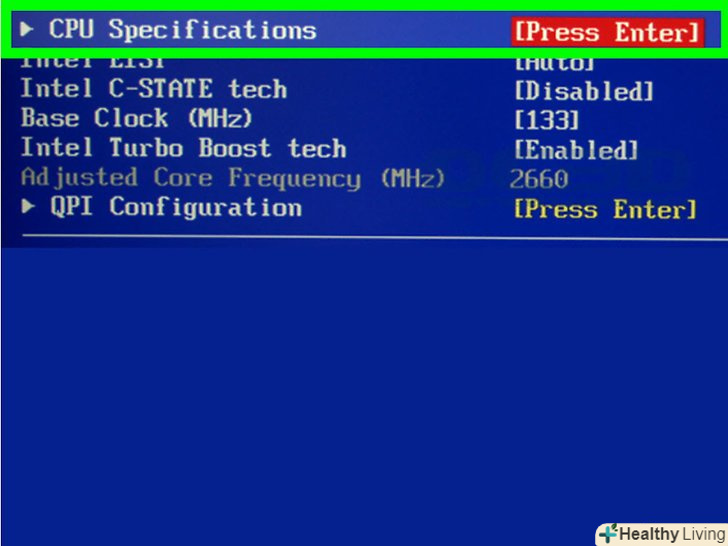This screenshot has height=546, width=728.
Task: Click Adjusted Core Frequency (MHz) label
Action: 233,178
